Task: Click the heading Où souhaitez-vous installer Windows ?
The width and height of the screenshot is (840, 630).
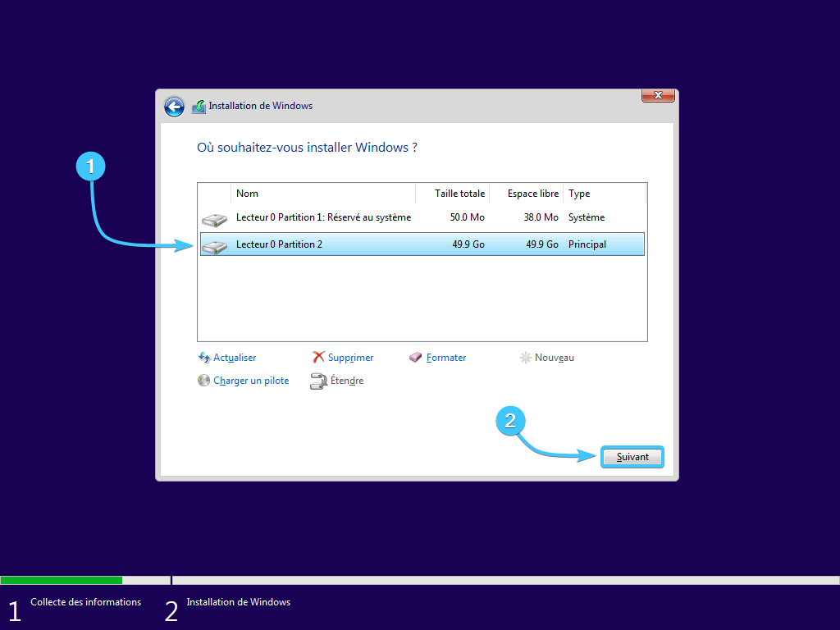Action: tap(307, 148)
